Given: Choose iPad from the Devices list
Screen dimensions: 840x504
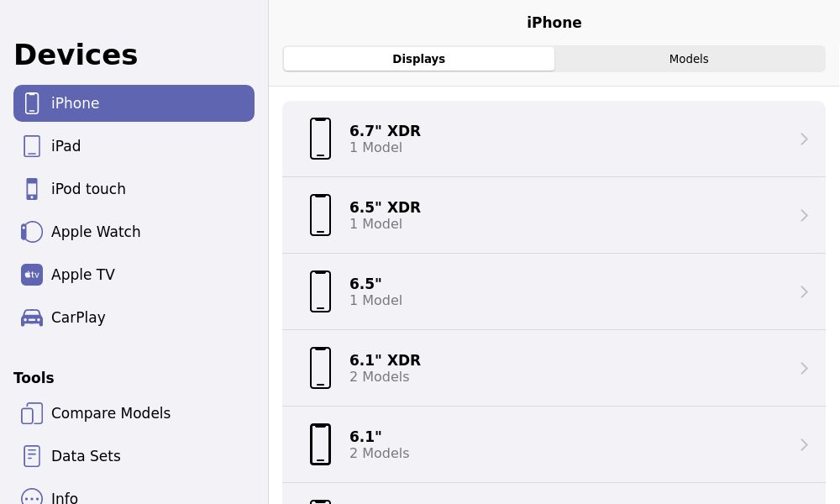Looking at the screenshot, I should [66, 145].
